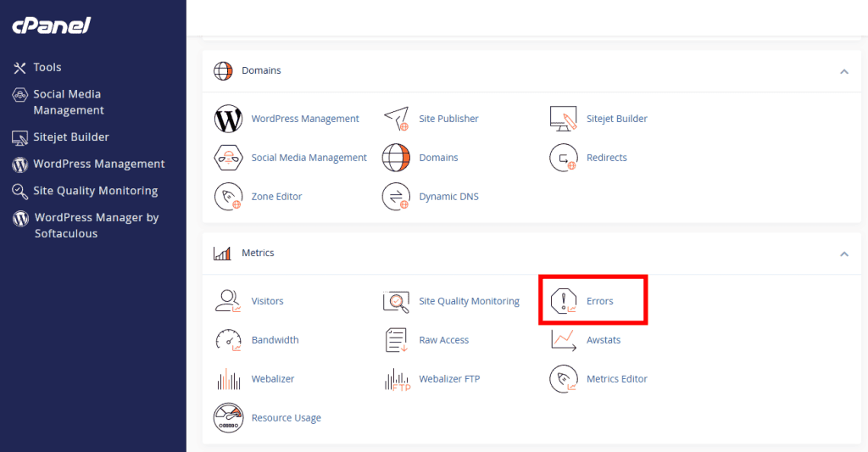Open the Sitejet Builder link in Domains
Viewport: 868px width, 452px height.
[x=617, y=119]
